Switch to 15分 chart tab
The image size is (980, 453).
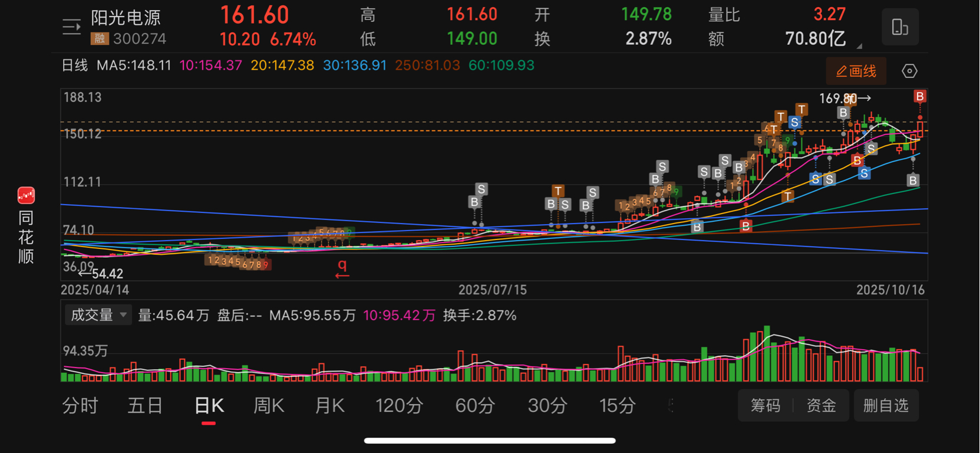coord(618,406)
